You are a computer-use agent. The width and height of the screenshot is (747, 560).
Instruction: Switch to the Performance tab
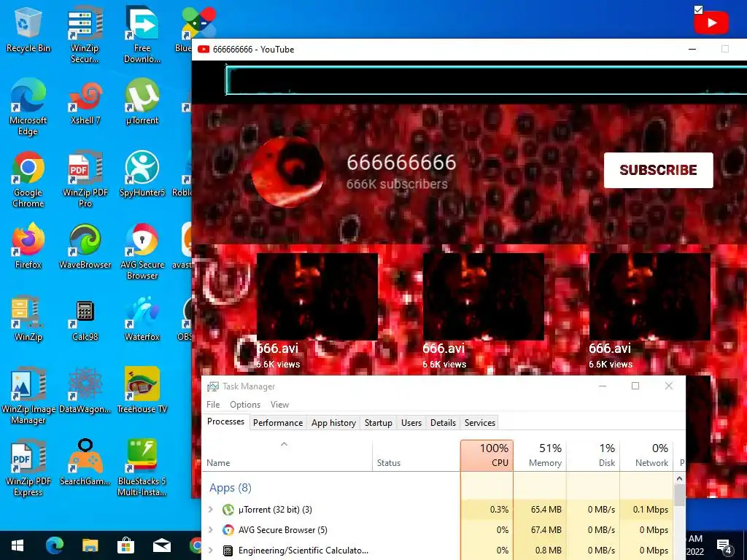(x=278, y=423)
